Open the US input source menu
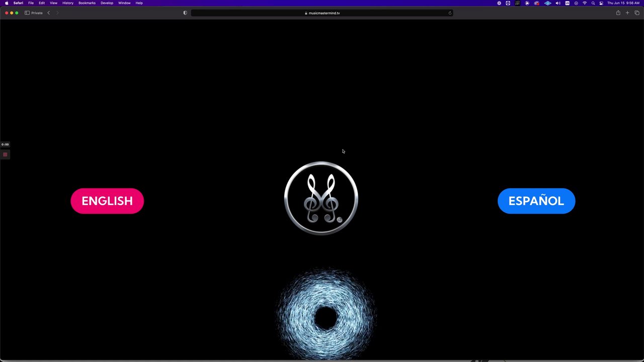Screen dimensions: 644x362 click(x=567, y=3)
